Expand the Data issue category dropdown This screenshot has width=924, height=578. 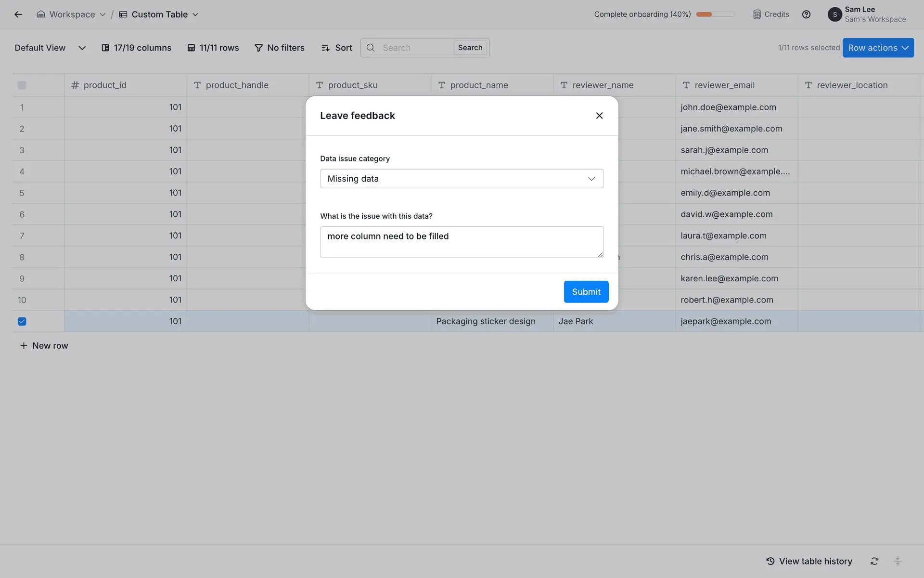coord(462,179)
